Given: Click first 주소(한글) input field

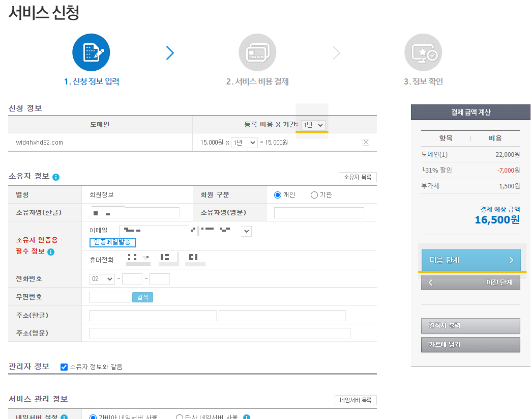Looking at the screenshot, I should (153, 316).
